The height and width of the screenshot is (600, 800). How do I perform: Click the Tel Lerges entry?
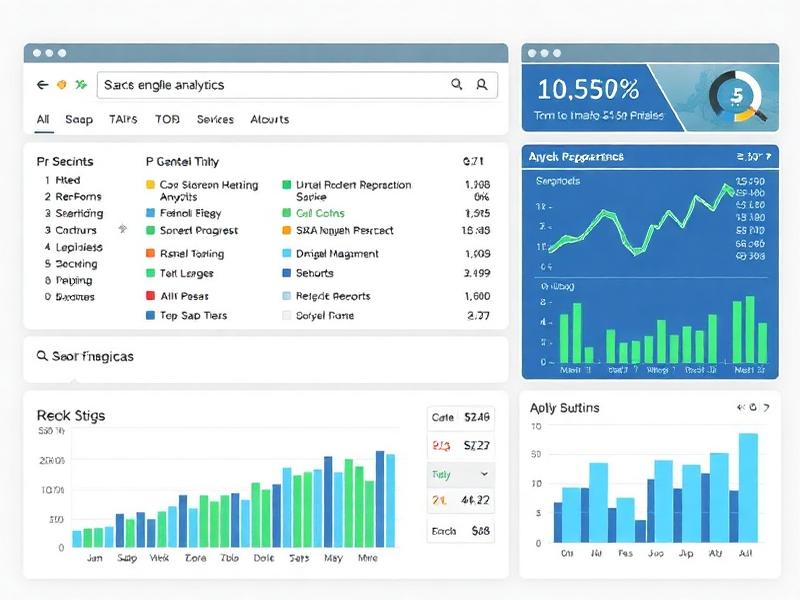click(x=186, y=273)
